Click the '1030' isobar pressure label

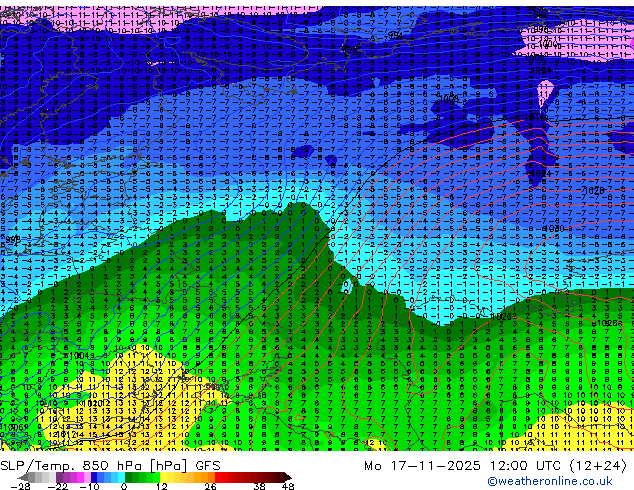tap(553, 228)
